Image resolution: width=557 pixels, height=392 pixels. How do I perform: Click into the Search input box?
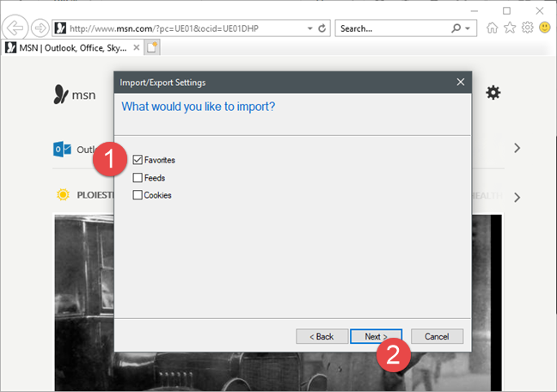(x=391, y=28)
